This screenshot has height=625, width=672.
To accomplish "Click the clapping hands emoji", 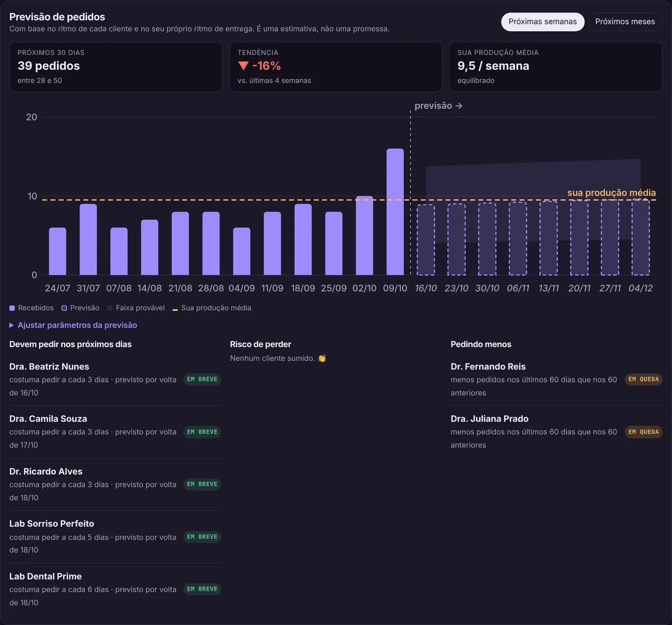I will tap(322, 358).
